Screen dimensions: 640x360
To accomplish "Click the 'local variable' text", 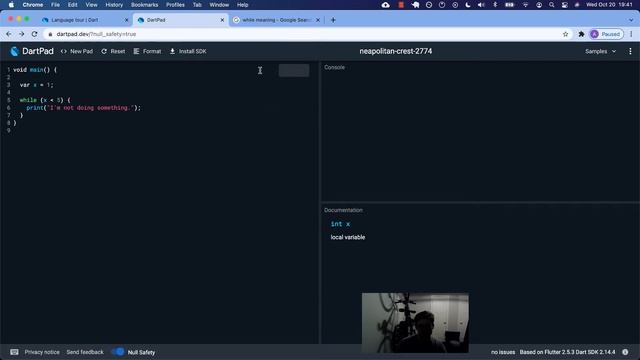I will 348,237.
